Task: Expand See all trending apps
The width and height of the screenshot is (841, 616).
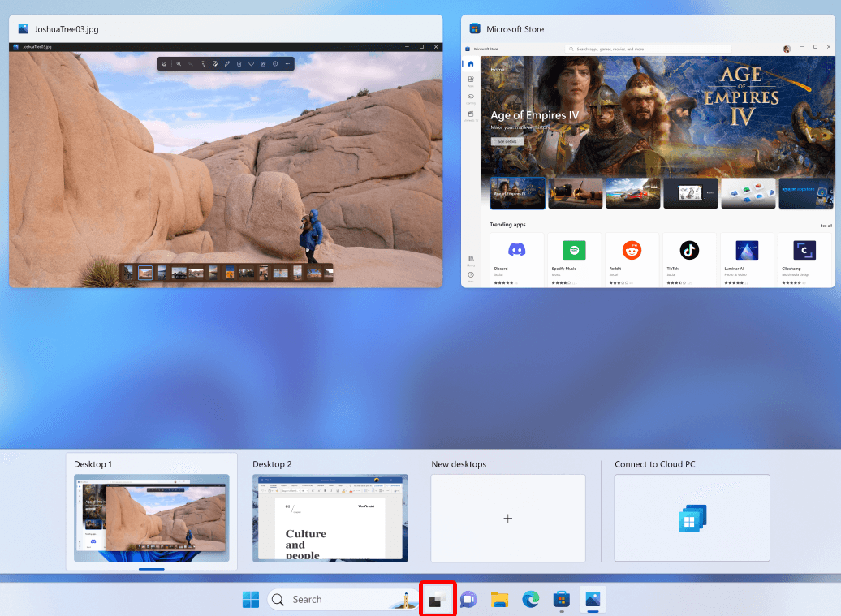Action: (825, 226)
